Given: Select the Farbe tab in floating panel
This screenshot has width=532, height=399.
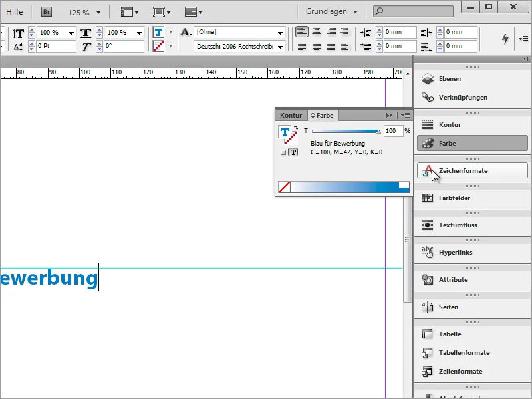Looking at the screenshot, I should coord(323,115).
